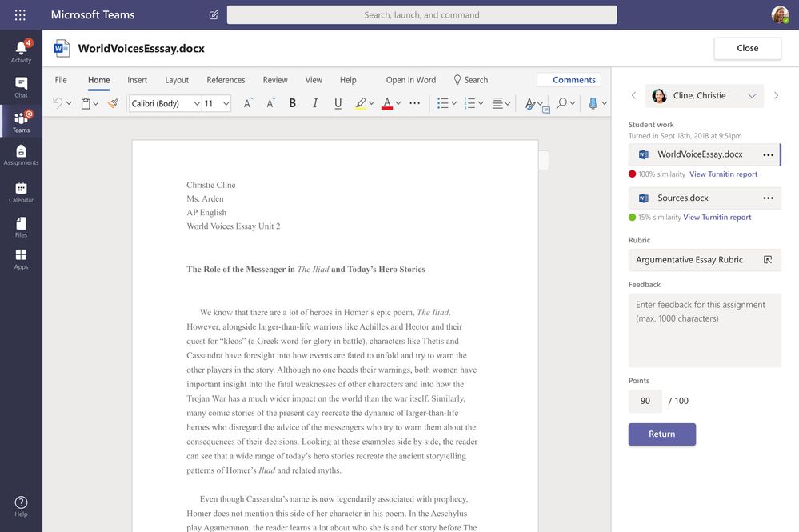Open the Help tab
The height and width of the screenshot is (532, 799).
point(348,80)
